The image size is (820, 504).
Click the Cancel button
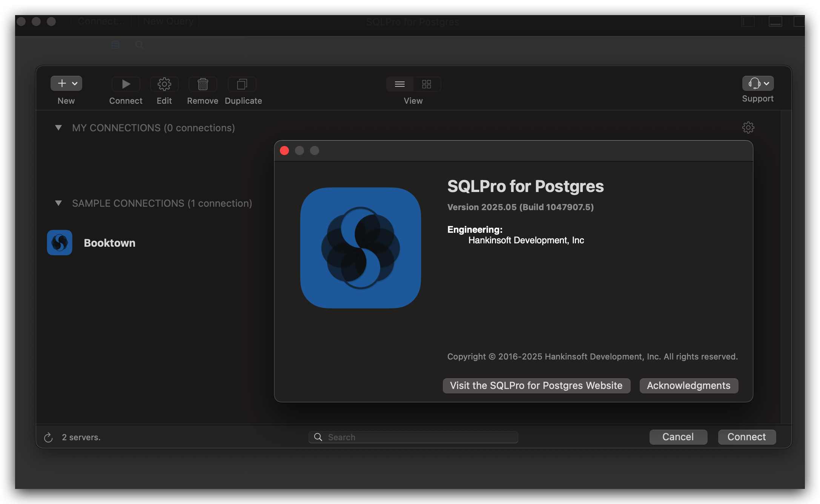tap(678, 437)
